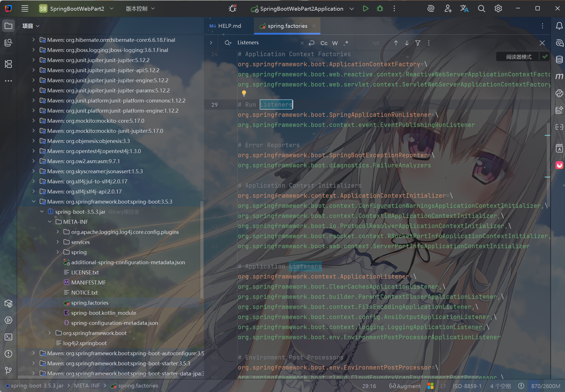Select log4j2.springboot file
The width and height of the screenshot is (565, 392).
[x=85, y=343]
